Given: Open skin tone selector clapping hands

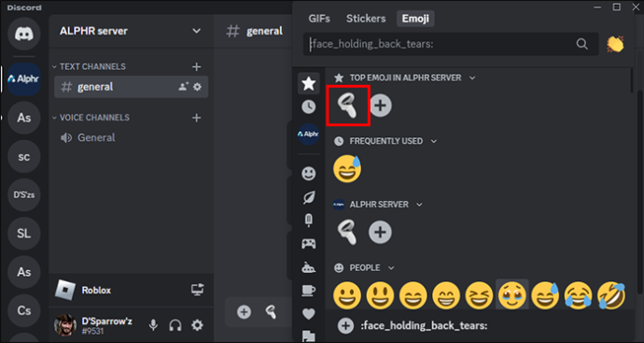Looking at the screenshot, I should pos(615,44).
